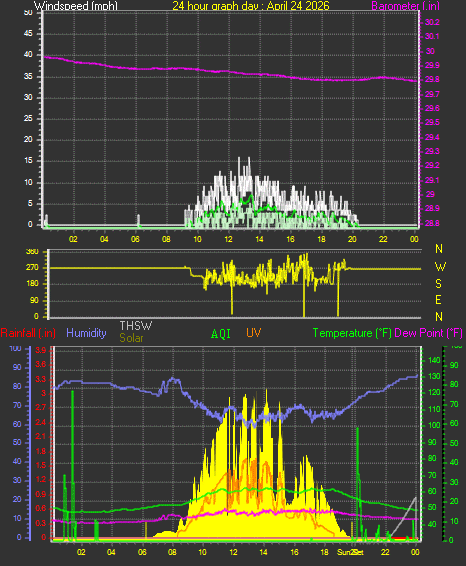Click the '130' temperature axis value
This screenshot has height=566, width=466.
434,376
